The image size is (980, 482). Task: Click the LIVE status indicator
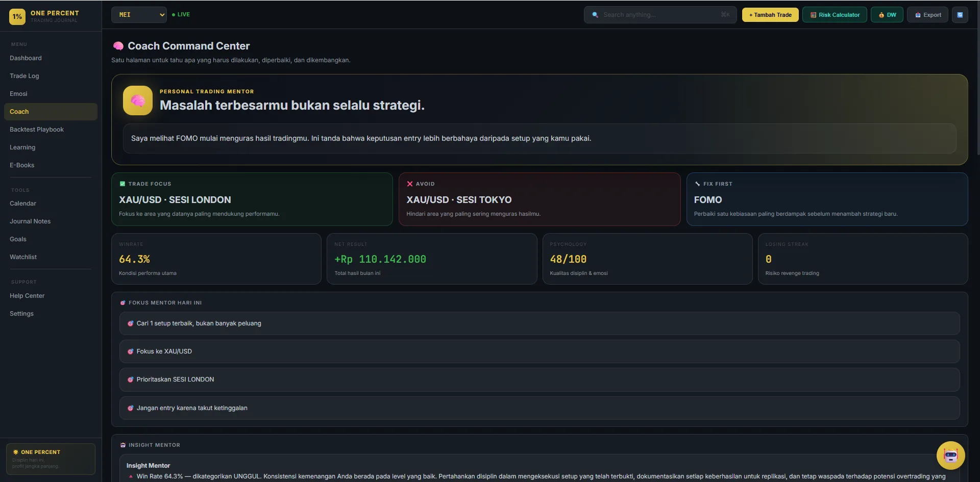(x=181, y=15)
